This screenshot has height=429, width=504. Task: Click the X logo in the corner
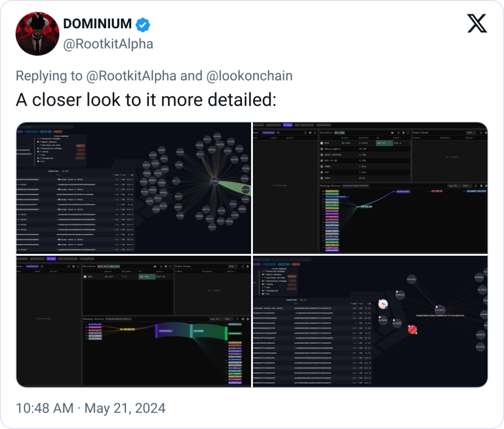477,23
